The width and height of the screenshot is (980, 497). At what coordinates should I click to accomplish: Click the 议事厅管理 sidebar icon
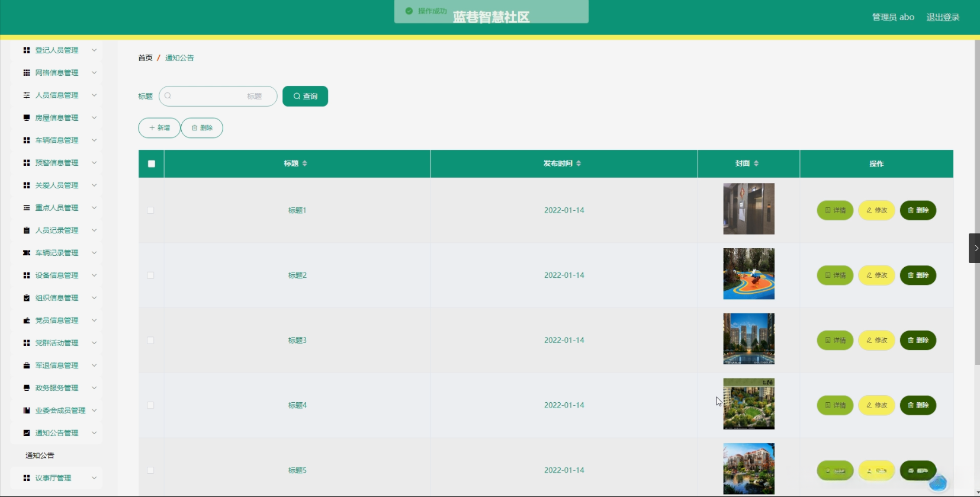(27, 478)
